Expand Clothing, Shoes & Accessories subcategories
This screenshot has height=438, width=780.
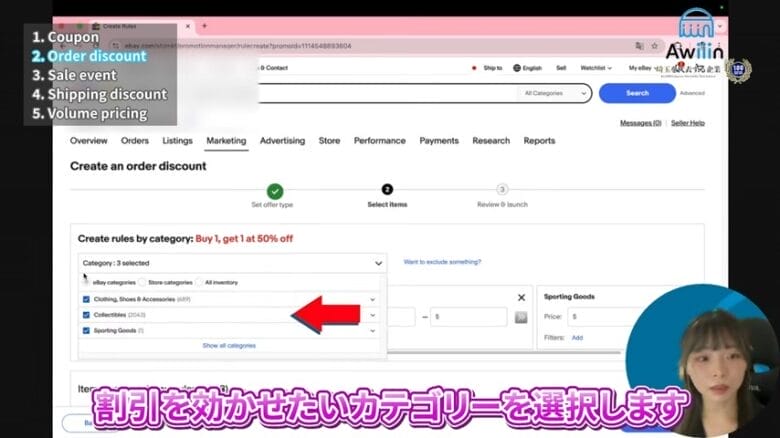click(373, 300)
